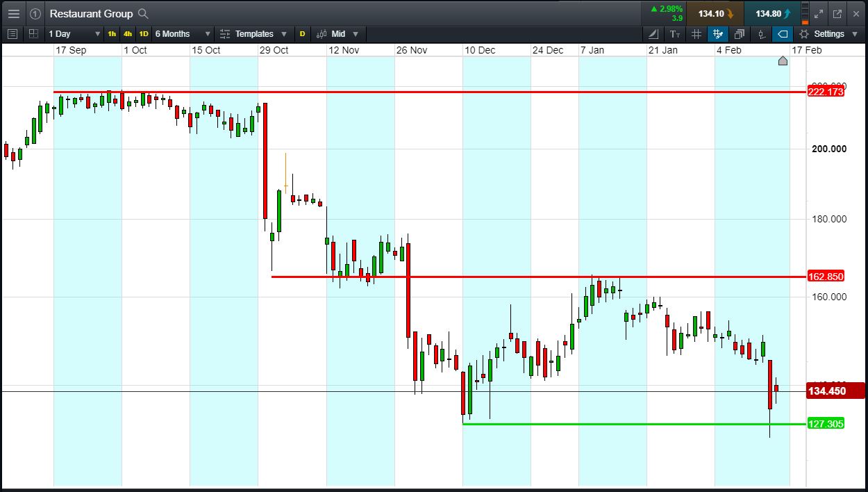Image resolution: width=868 pixels, height=492 pixels.
Task: Open the Mid price type dropdown
Action: click(337, 33)
